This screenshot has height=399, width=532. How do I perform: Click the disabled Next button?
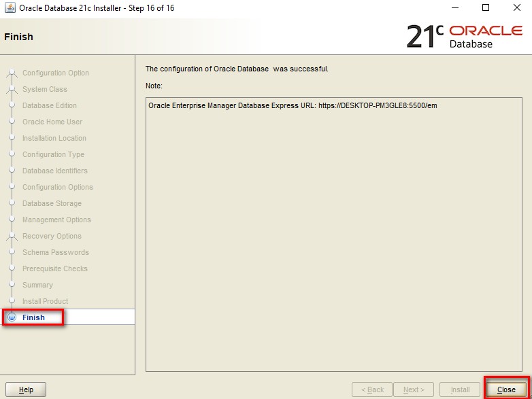pyautogui.click(x=413, y=389)
